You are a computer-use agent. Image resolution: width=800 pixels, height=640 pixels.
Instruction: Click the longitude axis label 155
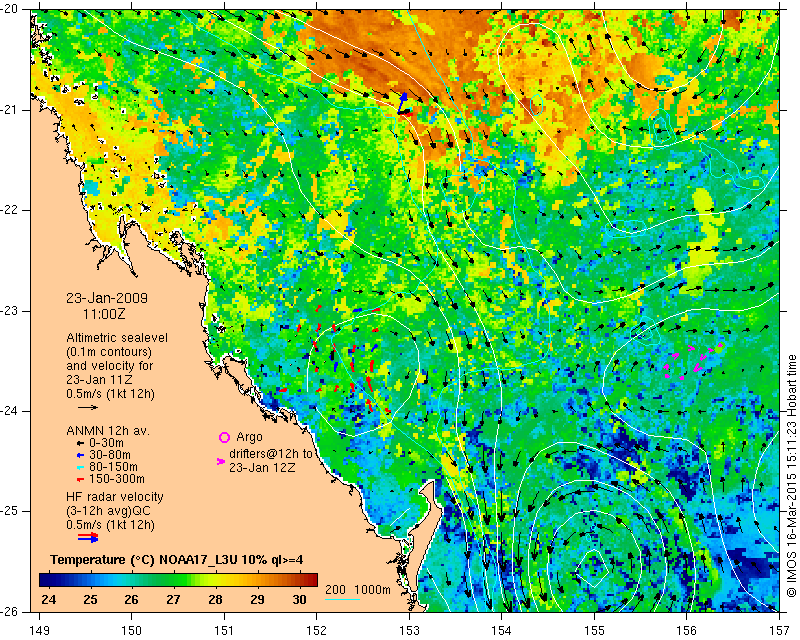[594, 630]
